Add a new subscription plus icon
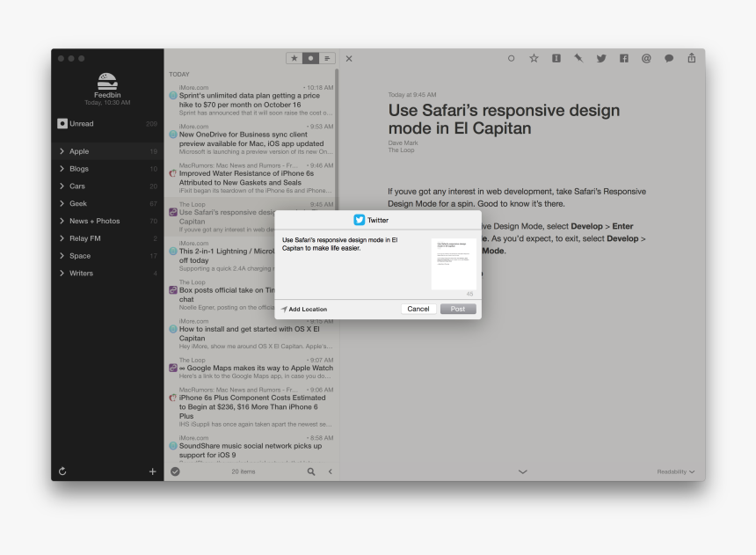This screenshot has width=756, height=555. tap(152, 471)
